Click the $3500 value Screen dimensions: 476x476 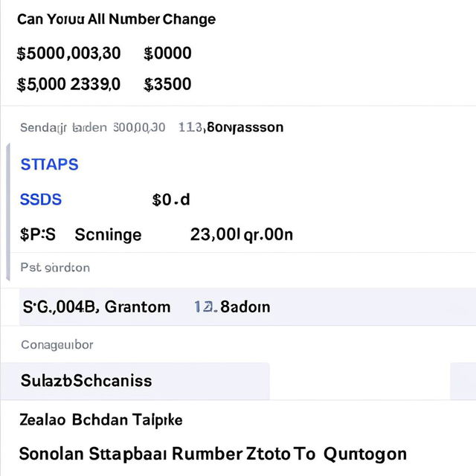pyautogui.click(x=167, y=84)
